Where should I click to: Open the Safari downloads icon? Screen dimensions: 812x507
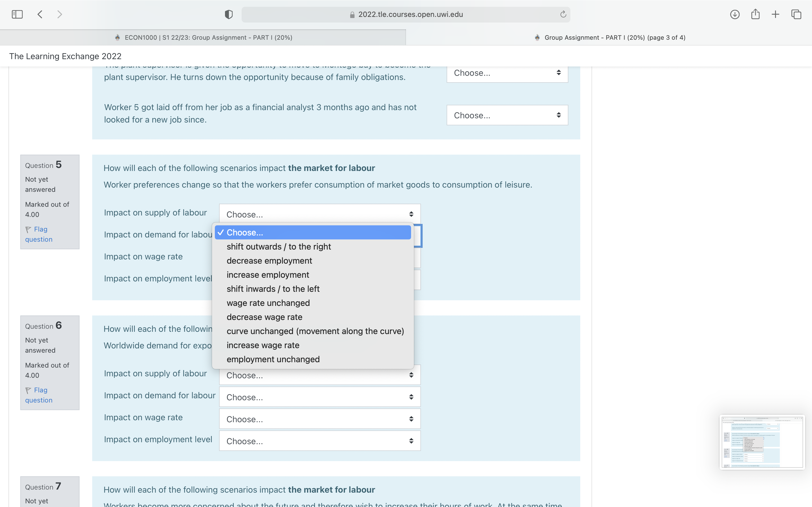(734, 14)
